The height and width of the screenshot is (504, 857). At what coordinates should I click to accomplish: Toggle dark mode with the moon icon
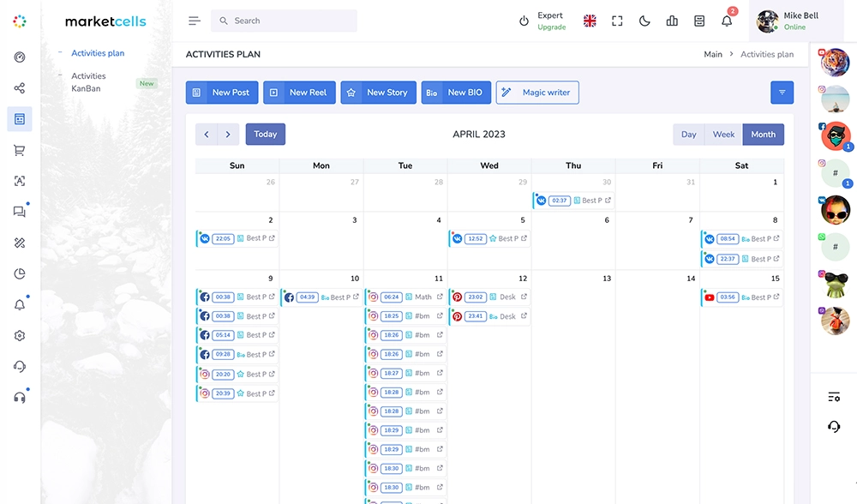pos(644,21)
